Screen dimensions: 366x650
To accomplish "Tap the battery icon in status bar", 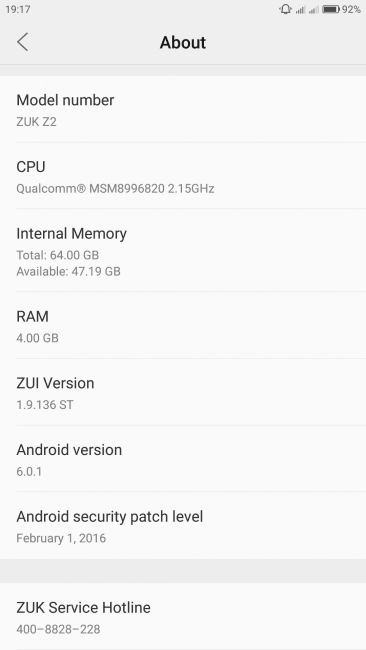I will pyautogui.click(x=331, y=9).
